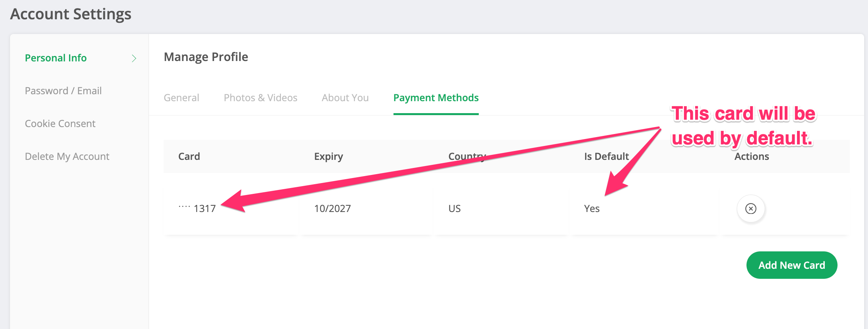This screenshot has width=868, height=329.
Task: Click the US country cell
Action: pyautogui.click(x=454, y=209)
